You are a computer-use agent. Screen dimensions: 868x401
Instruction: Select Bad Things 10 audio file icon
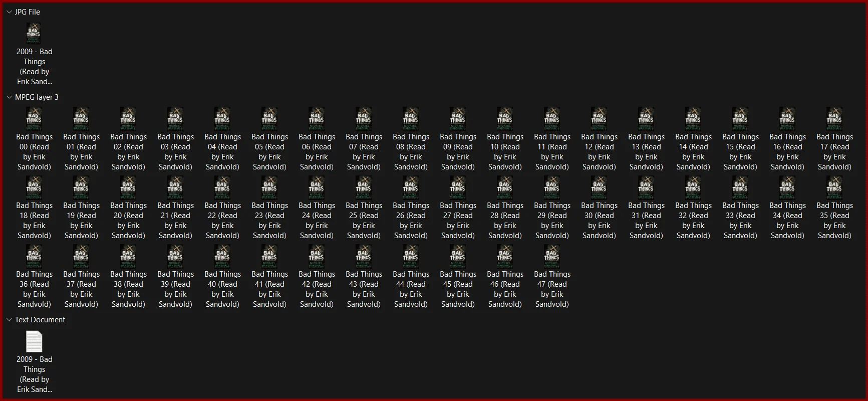pyautogui.click(x=505, y=119)
